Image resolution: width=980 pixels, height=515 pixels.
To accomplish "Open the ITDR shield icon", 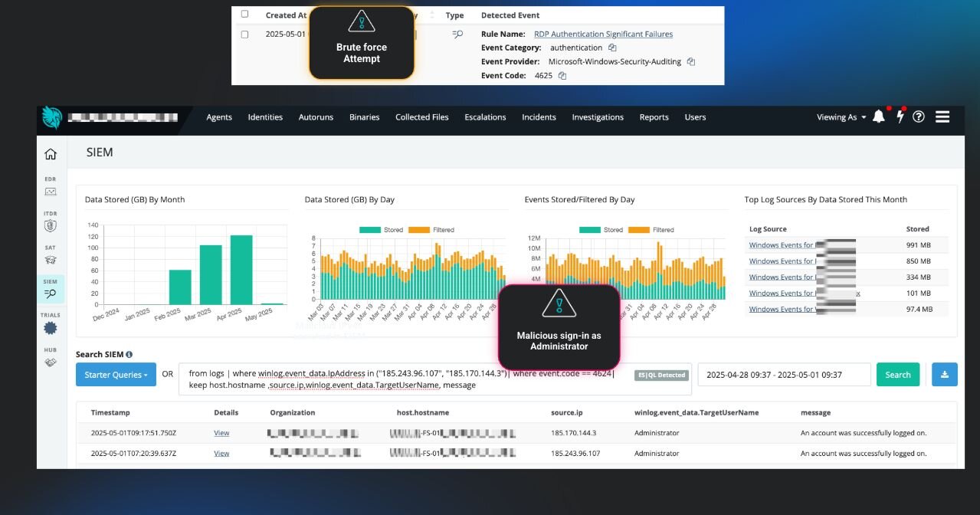I will (x=51, y=222).
